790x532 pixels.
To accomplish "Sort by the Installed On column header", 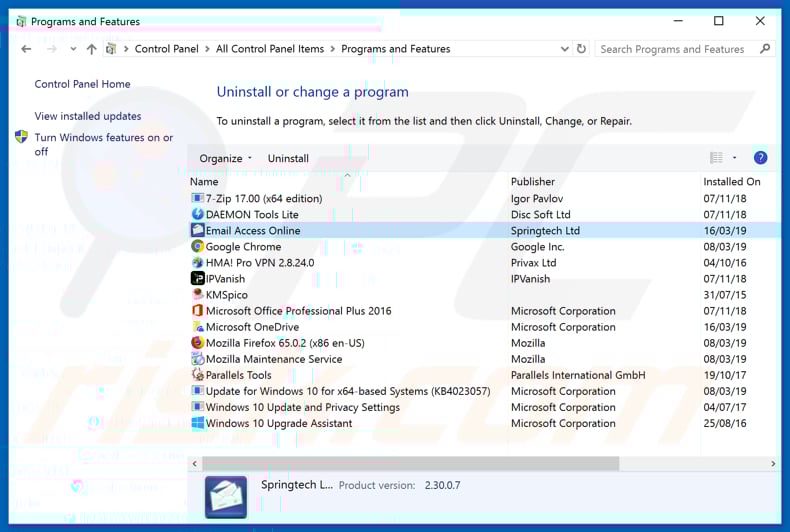I will tap(732, 182).
